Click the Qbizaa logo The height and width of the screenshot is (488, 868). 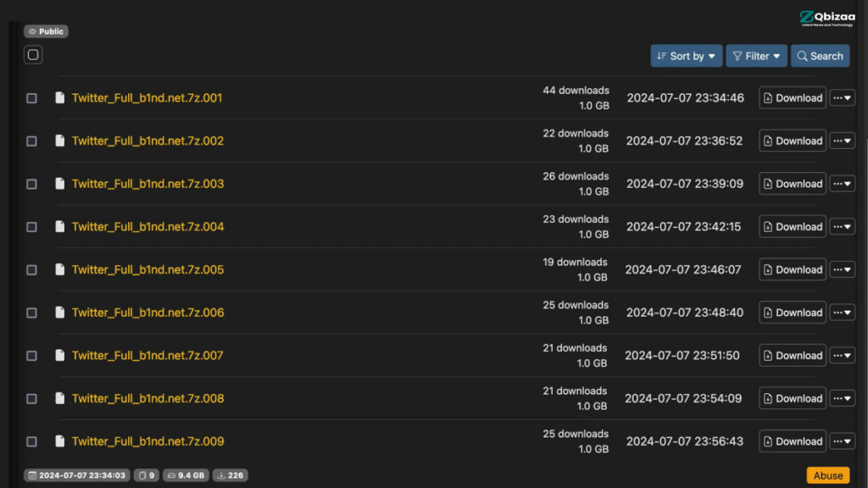pyautogui.click(x=827, y=19)
